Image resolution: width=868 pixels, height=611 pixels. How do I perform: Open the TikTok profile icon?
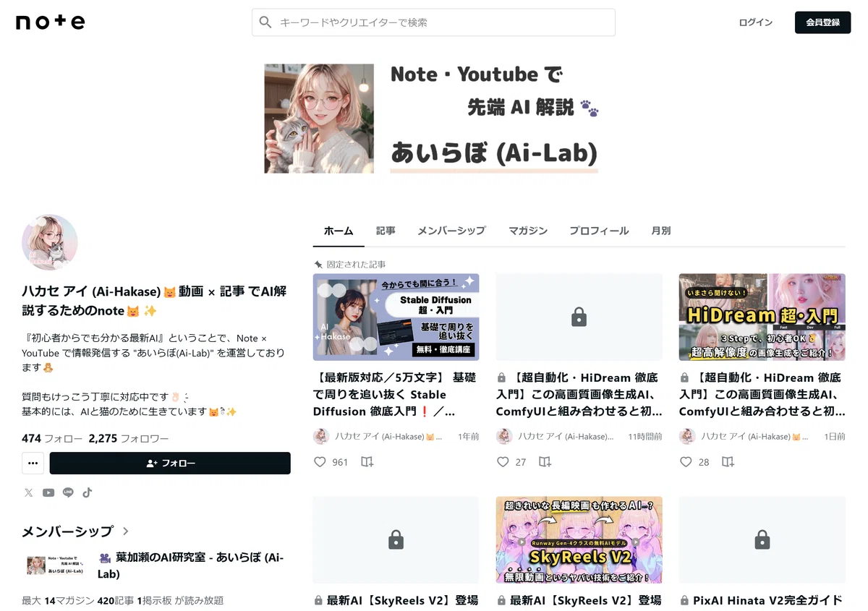88,492
